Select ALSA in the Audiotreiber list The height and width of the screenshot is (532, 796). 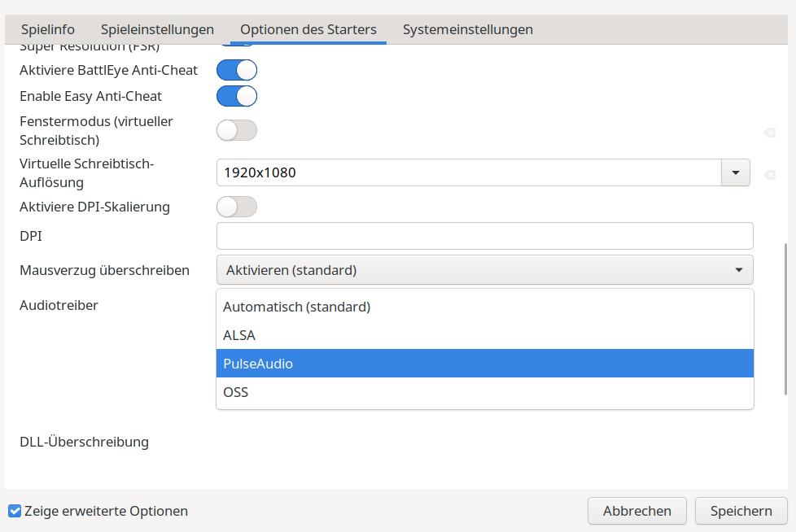[x=484, y=335]
